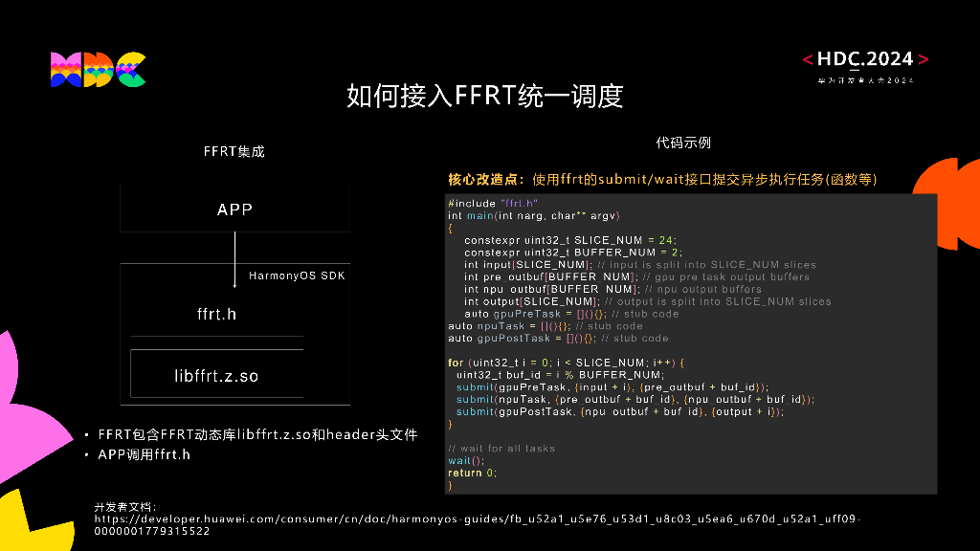Select the libffrt.z.so box
Viewport: 980px width, 551px height.
pyautogui.click(x=216, y=375)
